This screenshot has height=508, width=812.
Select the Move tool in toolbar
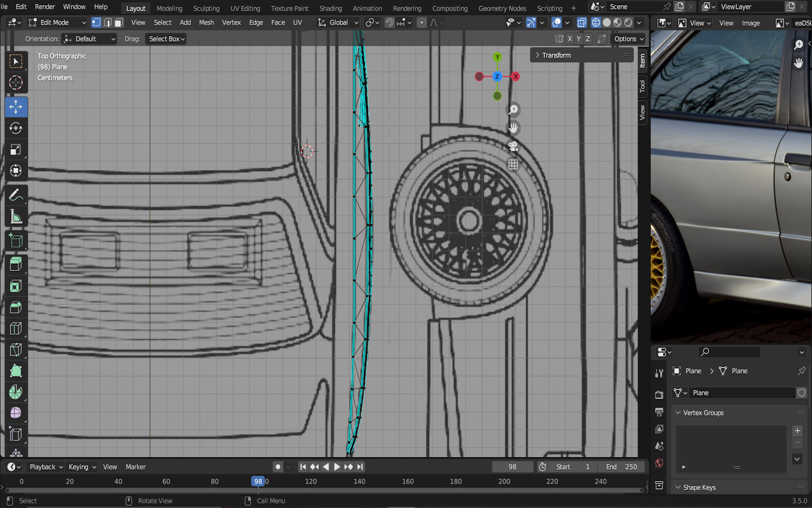pos(16,107)
